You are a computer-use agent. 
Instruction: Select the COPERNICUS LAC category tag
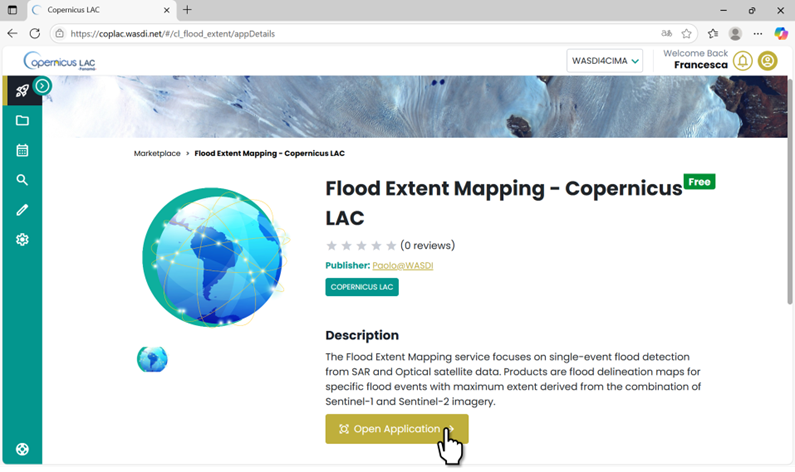(362, 287)
